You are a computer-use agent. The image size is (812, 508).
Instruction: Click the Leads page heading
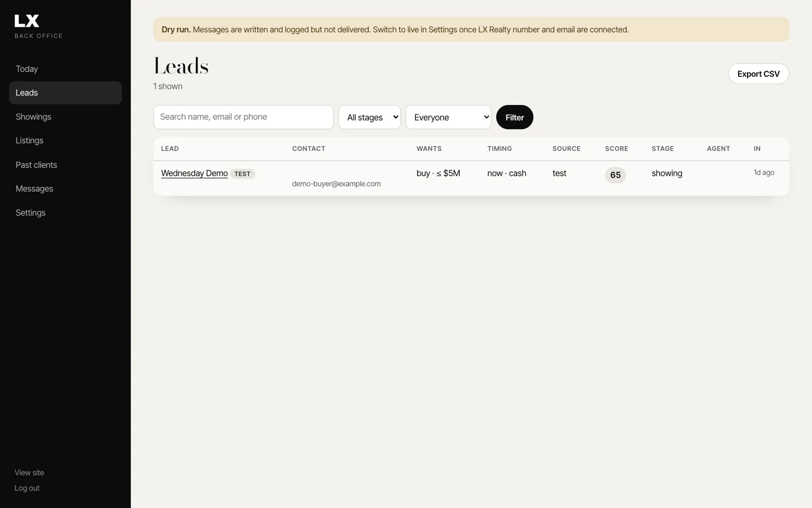(x=181, y=66)
